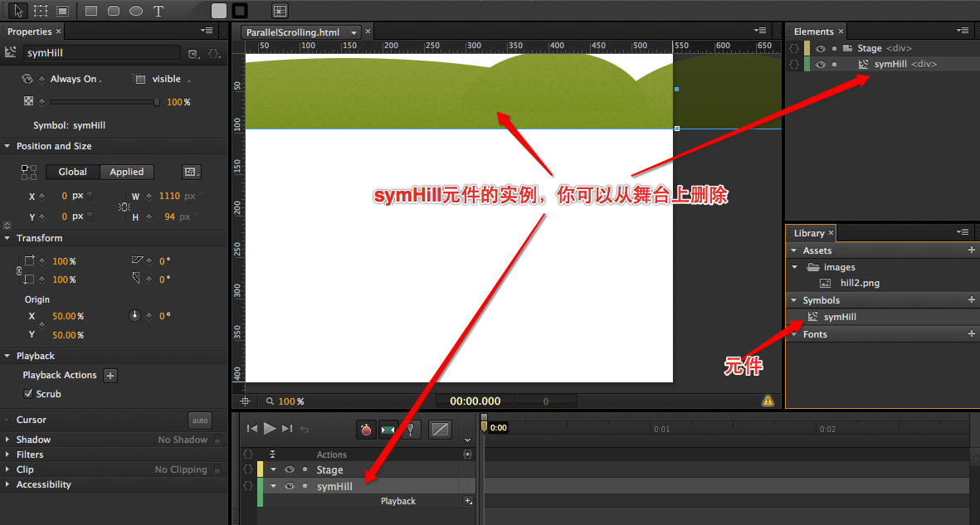Toggle the Auto-Keyframe stopwatch button

tap(366, 429)
